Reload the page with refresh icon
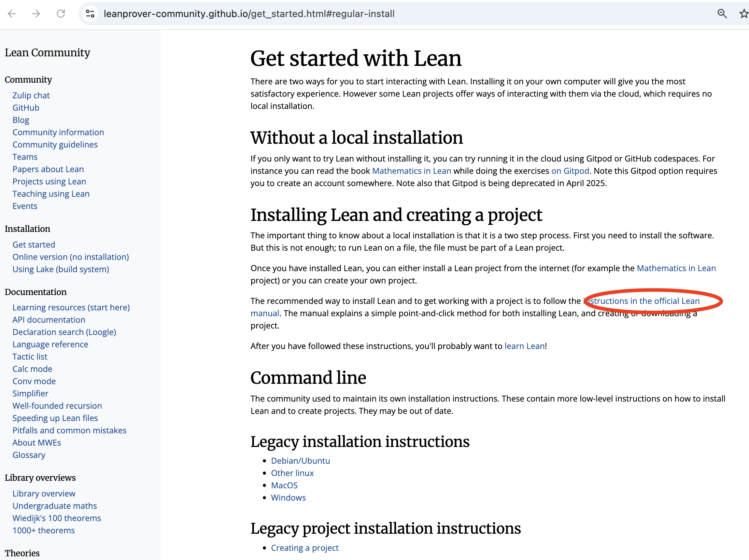 [61, 14]
